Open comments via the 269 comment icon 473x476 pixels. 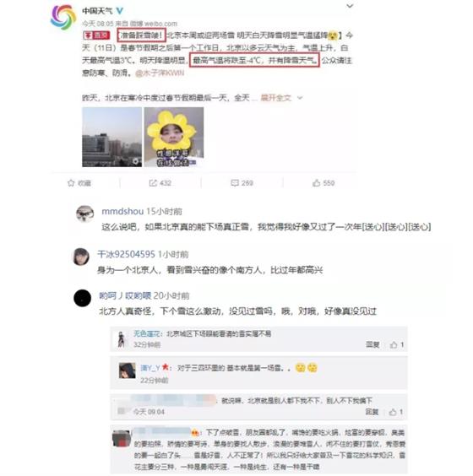coord(235,183)
